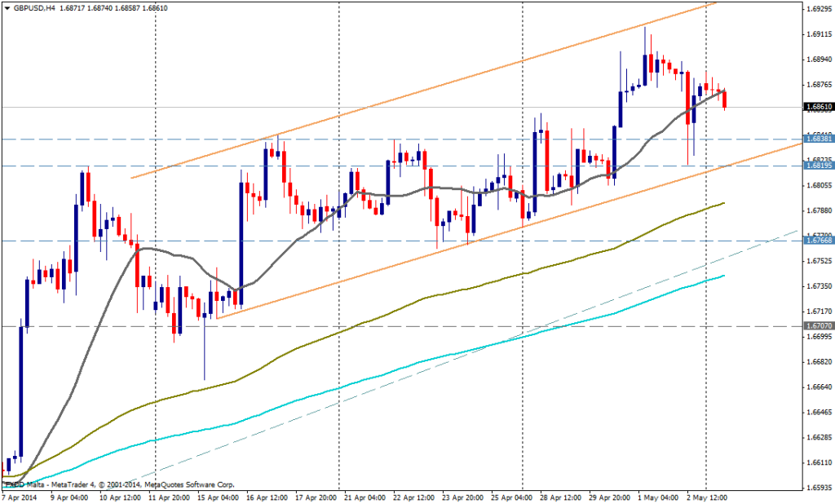The width and height of the screenshot is (835, 504).
Task: Select the 2 May 12:00 time axis label
Action: [x=708, y=496]
